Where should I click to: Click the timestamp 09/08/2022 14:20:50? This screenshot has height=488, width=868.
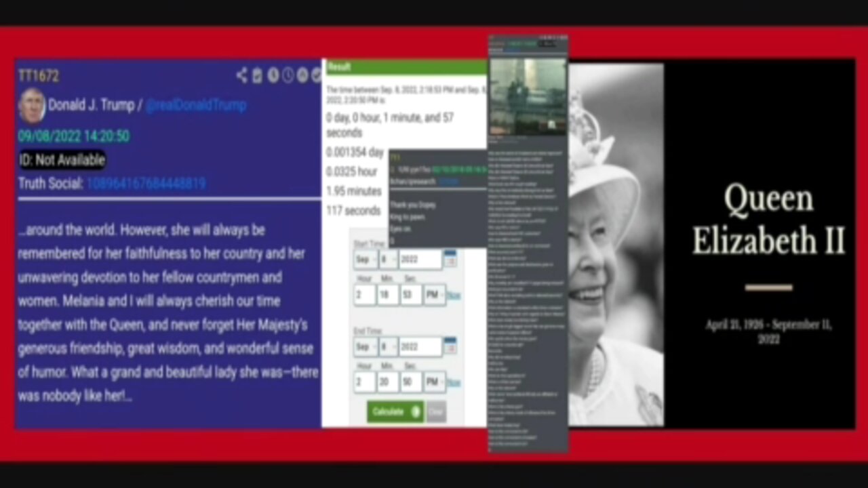tap(74, 136)
